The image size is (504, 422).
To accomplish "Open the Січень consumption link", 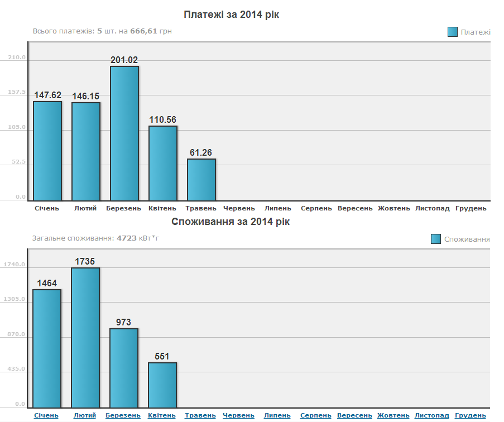I will (x=46, y=415).
